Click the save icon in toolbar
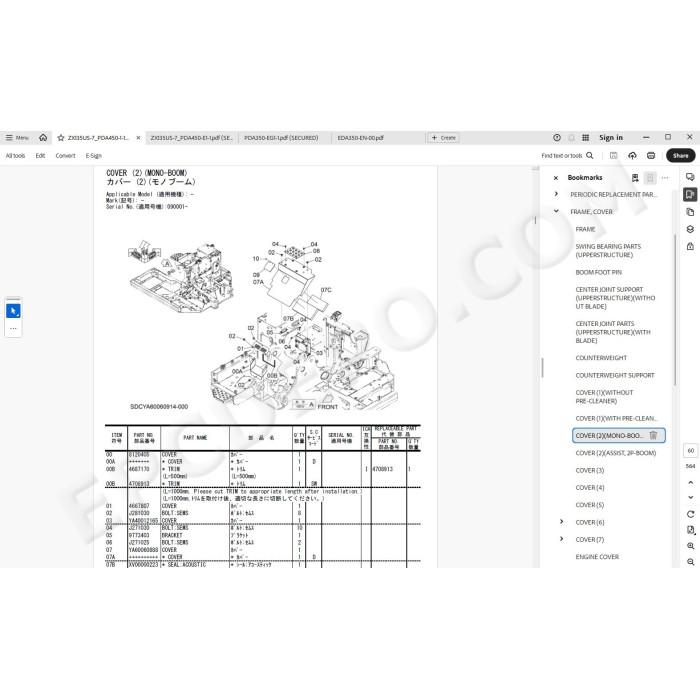The height and width of the screenshot is (700, 700). [x=613, y=155]
